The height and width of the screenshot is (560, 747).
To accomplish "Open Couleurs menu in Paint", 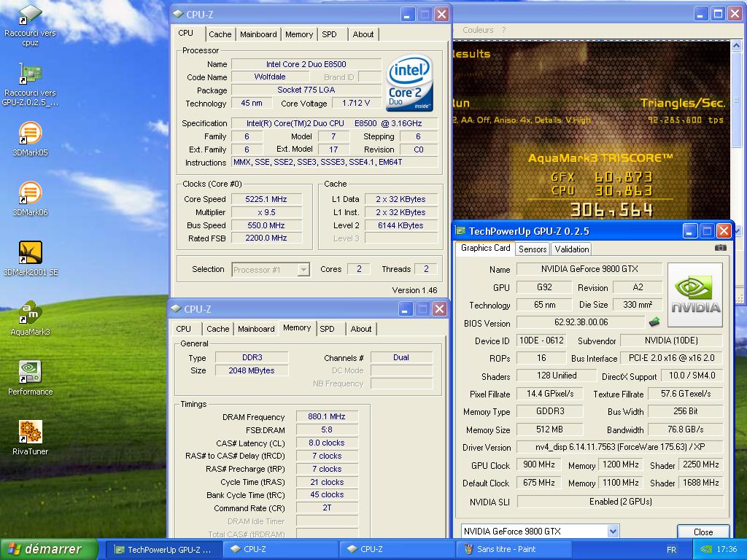I will pos(478,30).
